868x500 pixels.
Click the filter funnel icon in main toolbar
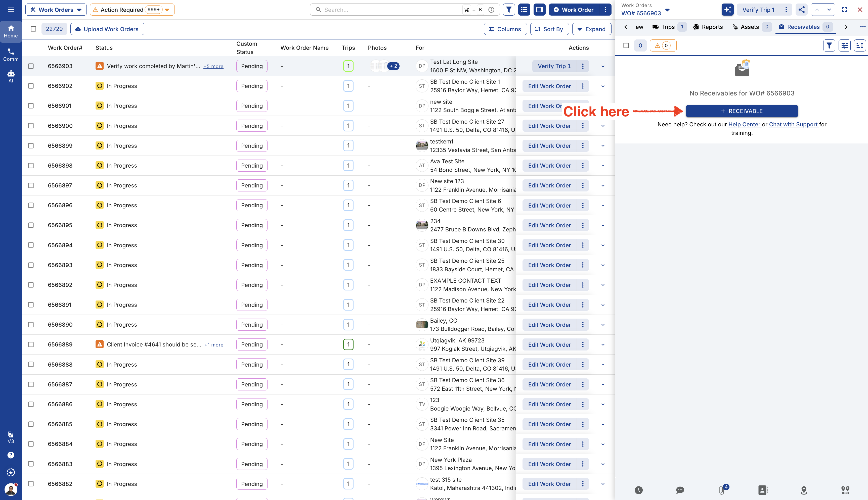click(x=509, y=10)
